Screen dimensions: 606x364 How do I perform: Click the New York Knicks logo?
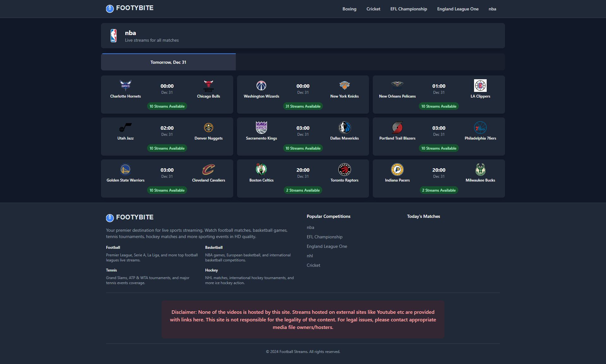pyautogui.click(x=344, y=86)
